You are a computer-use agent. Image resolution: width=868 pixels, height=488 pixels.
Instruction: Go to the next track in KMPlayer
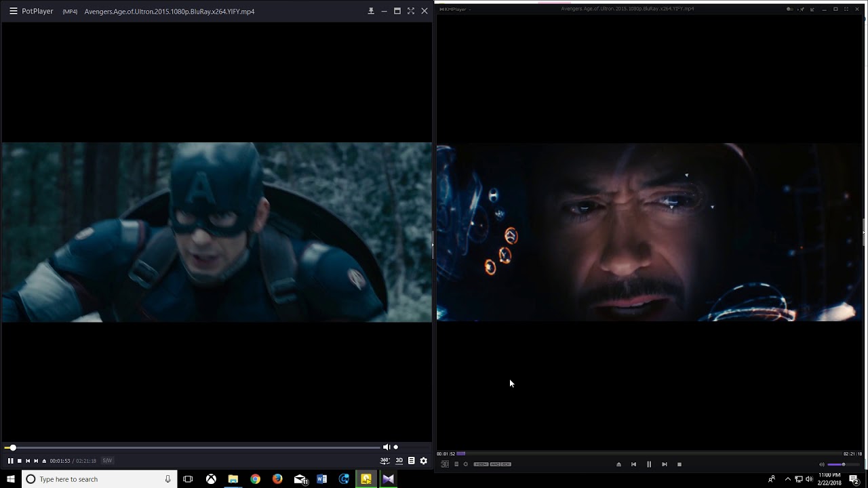(665, 464)
